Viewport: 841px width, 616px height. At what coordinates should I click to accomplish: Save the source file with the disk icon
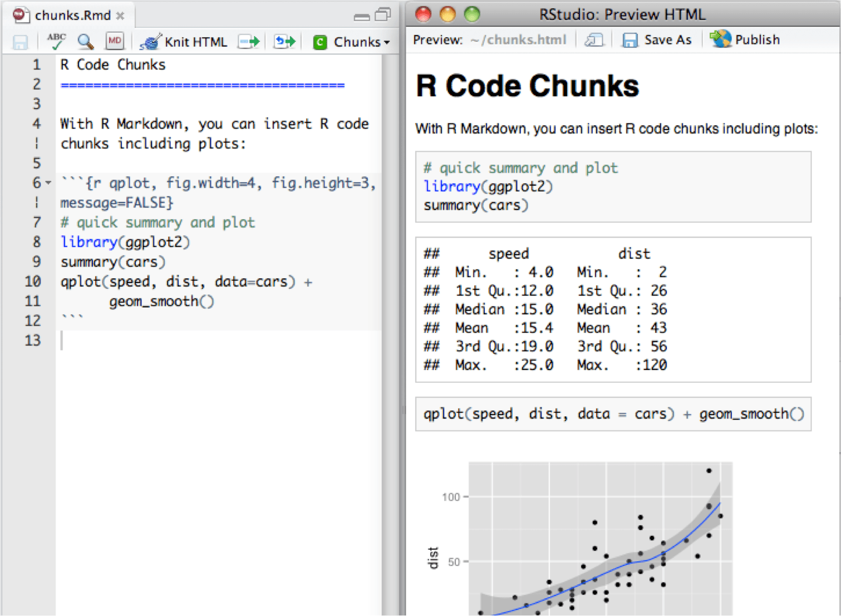pyautogui.click(x=21, y=41)
